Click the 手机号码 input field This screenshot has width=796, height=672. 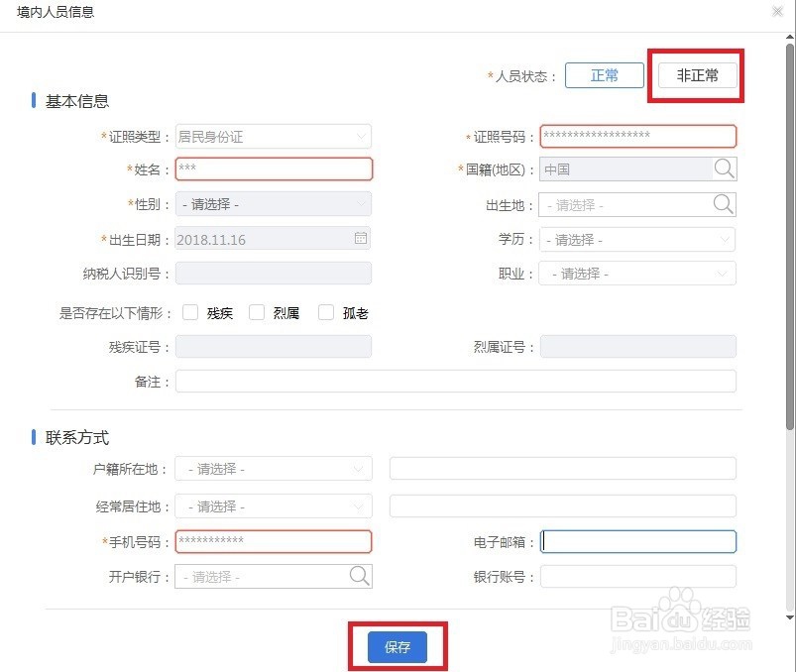click(274, 541)
